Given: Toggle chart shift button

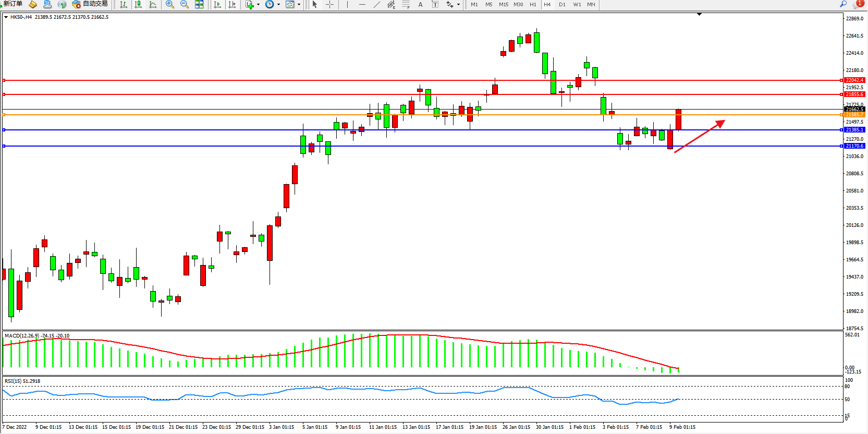Looking at the screenshot, I should [232, 5].
